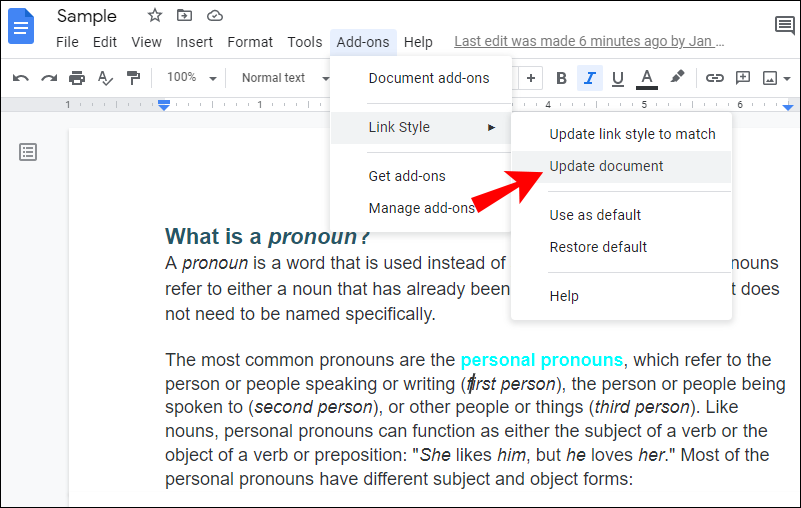Viewport: 801px width, 508px height.
Task: Open the File menu
Action: pyautogui.click(x=67, y=42)
